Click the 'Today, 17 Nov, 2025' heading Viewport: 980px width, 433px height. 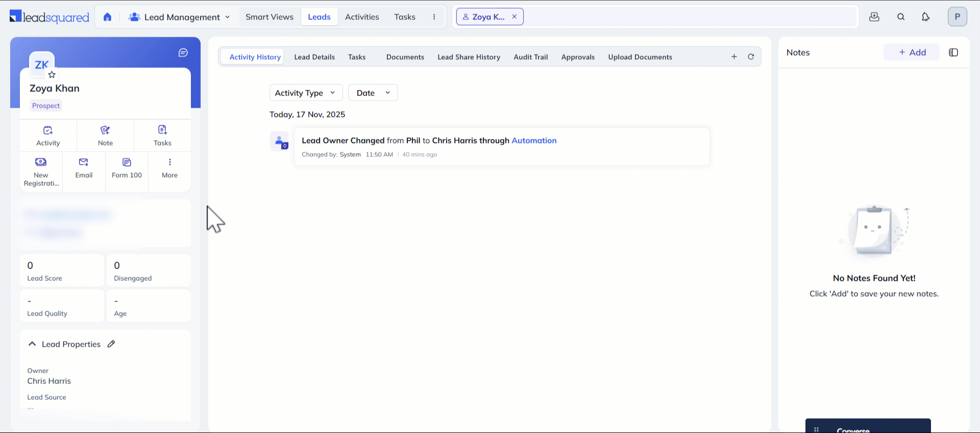tap(307, 114)
